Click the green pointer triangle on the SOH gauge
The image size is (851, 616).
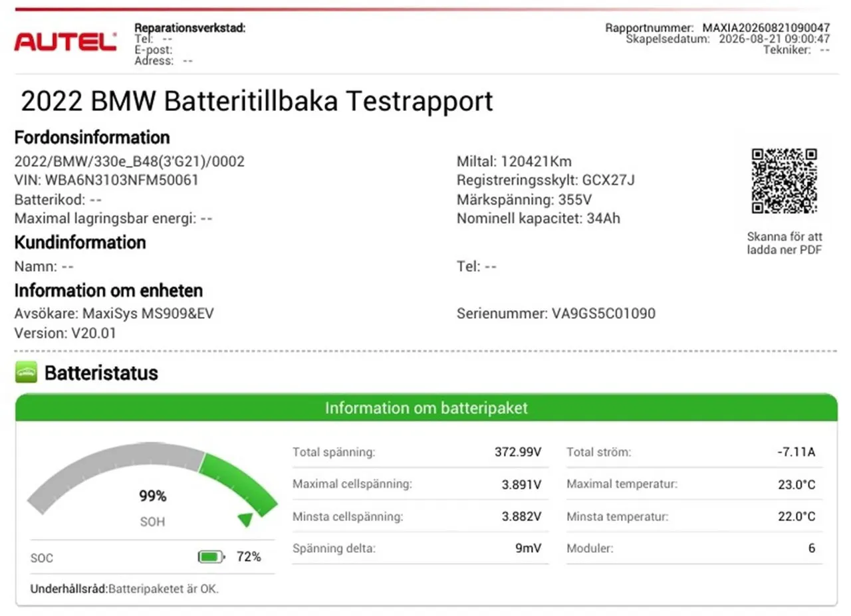(245, 519)
